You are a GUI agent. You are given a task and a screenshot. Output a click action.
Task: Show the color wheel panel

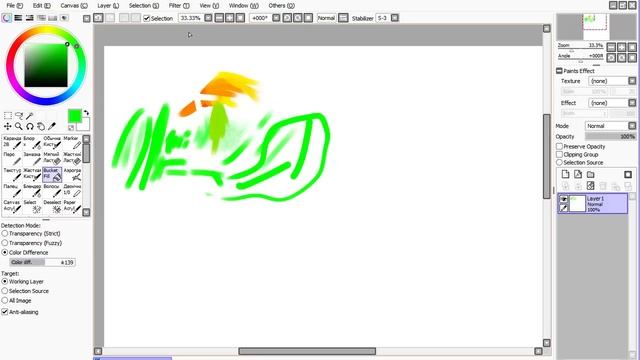(x=7, y=18)
